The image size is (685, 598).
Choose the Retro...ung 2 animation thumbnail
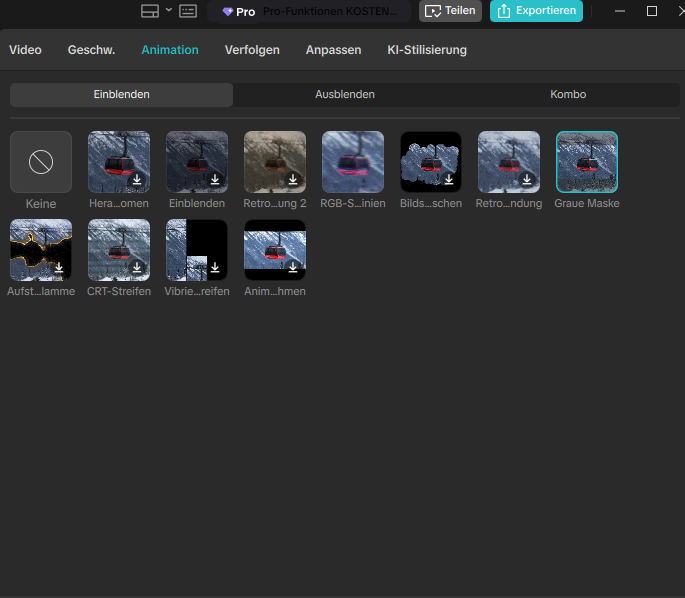pyautogui.click(x=275, y=161)
